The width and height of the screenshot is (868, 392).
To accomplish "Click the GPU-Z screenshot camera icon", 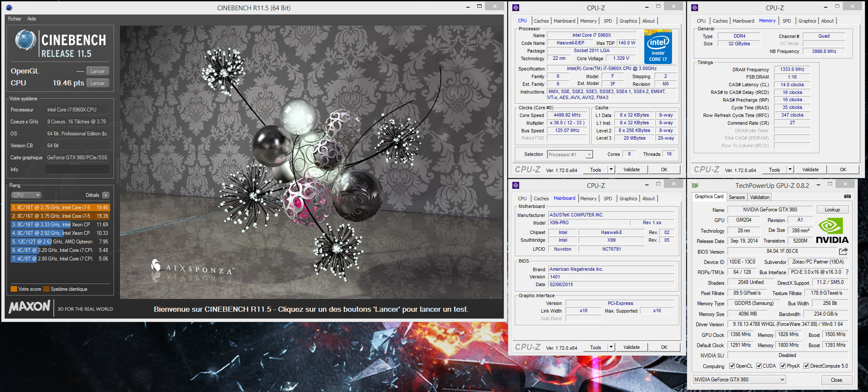I will 847,197.
